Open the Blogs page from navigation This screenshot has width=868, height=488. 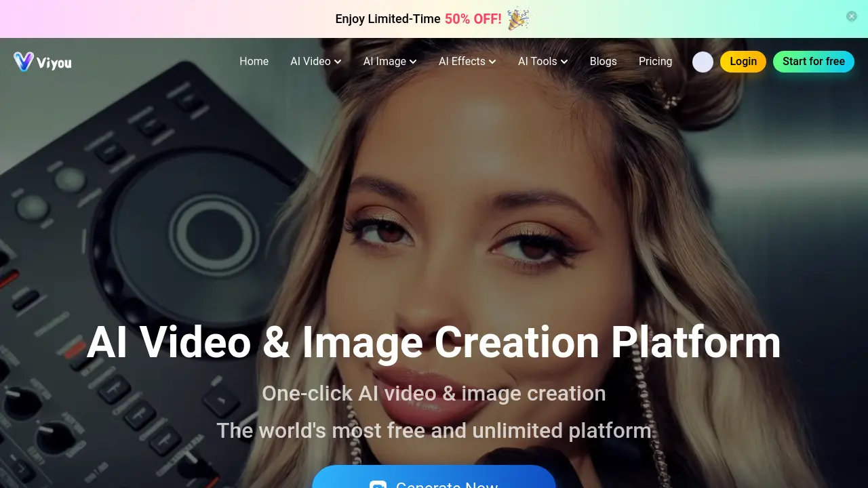603,62
